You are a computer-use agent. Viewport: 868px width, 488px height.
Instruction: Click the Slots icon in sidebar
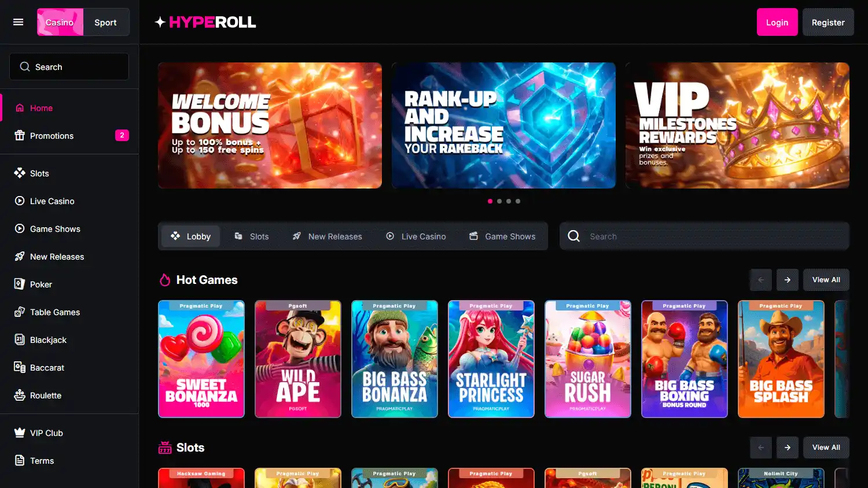click(20, 173)
